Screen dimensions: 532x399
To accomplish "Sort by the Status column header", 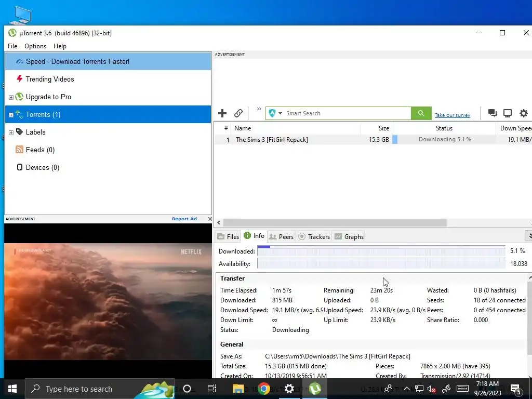I will tap(444, 128).
